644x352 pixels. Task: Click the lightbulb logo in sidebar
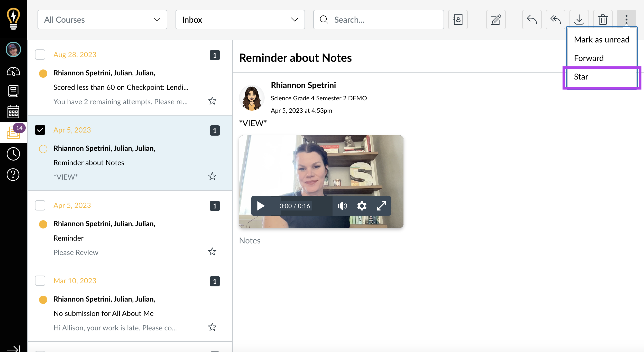(13, 19)
